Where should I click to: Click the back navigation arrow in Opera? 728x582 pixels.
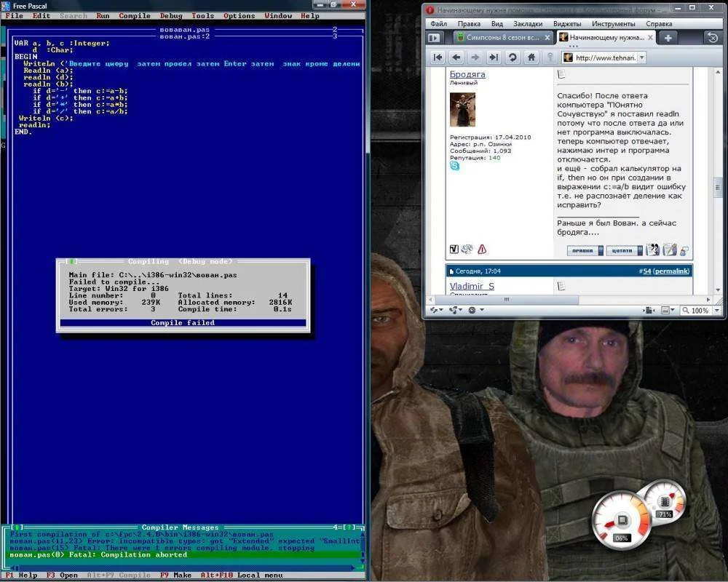(456, 57)
